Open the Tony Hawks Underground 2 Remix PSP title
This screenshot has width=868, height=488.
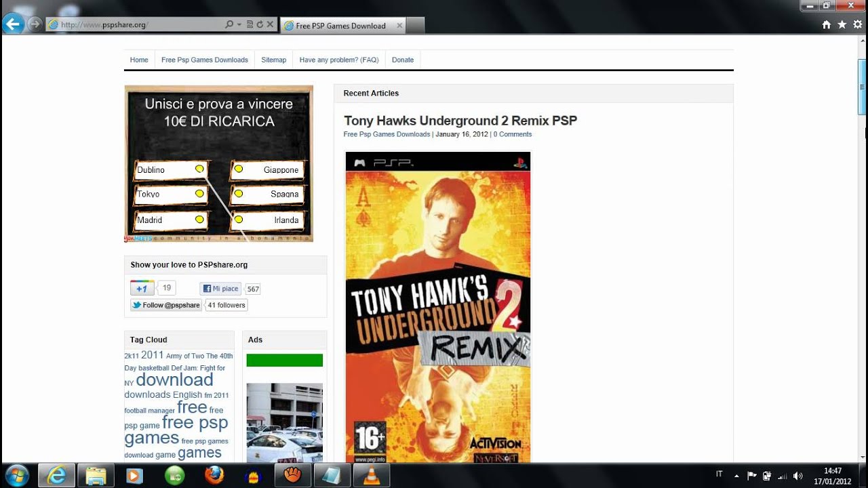tap(460, 121)
